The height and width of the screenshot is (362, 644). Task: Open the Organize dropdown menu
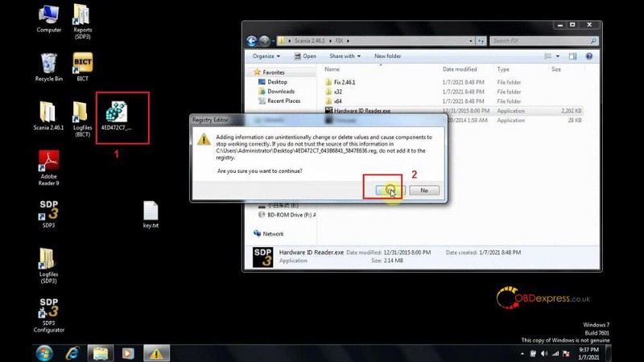pos(266,56)
